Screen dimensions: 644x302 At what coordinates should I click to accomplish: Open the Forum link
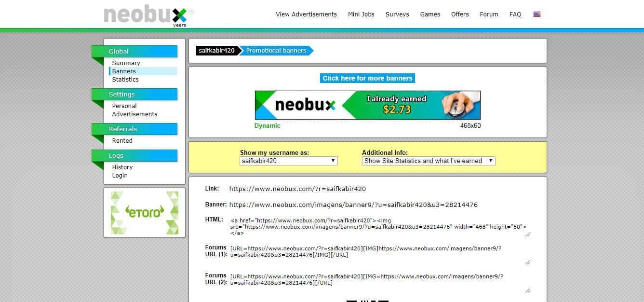point(489,14)
